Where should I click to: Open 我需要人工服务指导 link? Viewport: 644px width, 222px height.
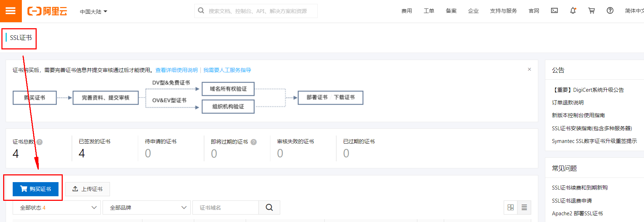[x=227, y=70]
